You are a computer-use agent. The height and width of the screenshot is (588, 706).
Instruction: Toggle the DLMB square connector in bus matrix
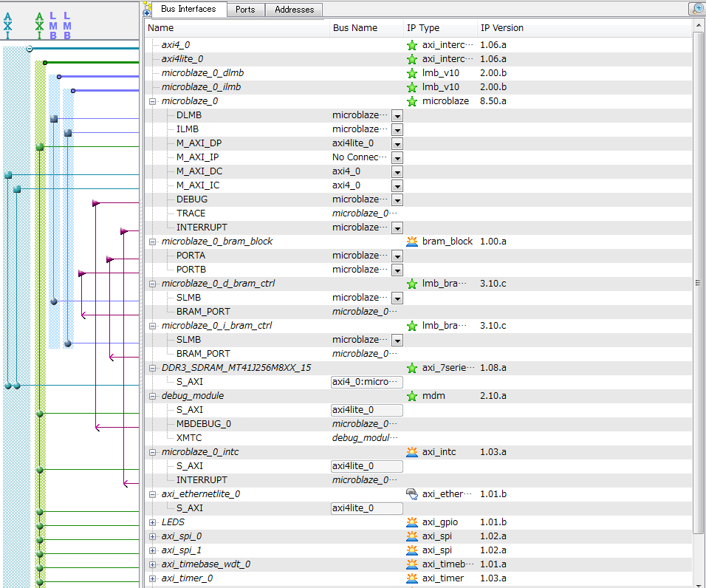coord(54,119)
